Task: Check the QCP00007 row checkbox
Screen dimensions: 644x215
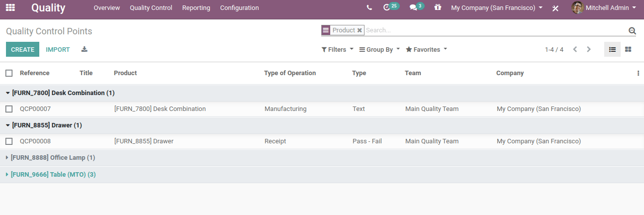Action: (9, 109)
